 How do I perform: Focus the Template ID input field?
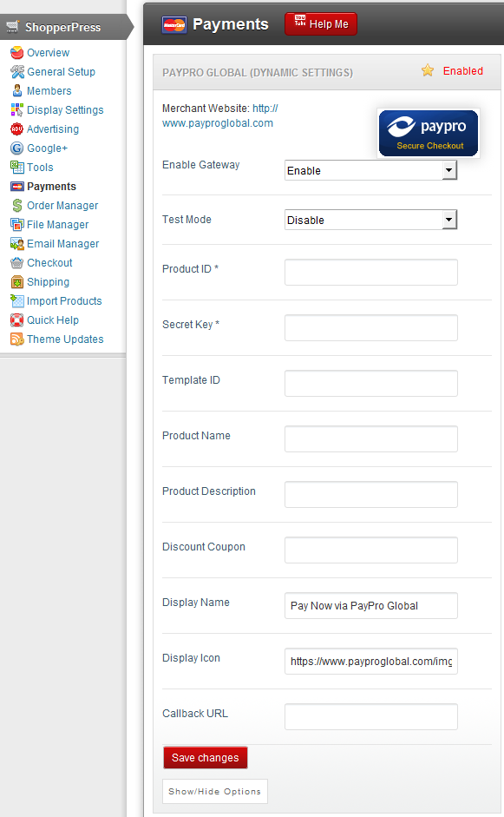[370, 384]
